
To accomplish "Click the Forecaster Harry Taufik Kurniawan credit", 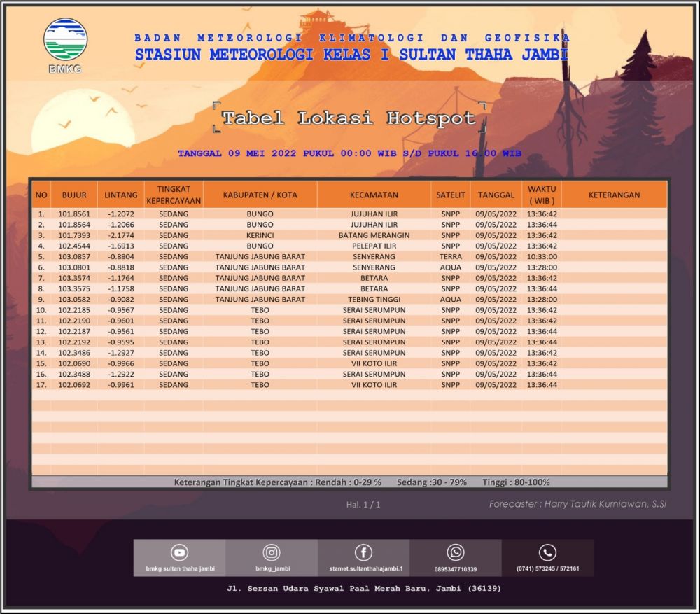I will [577, 504].
